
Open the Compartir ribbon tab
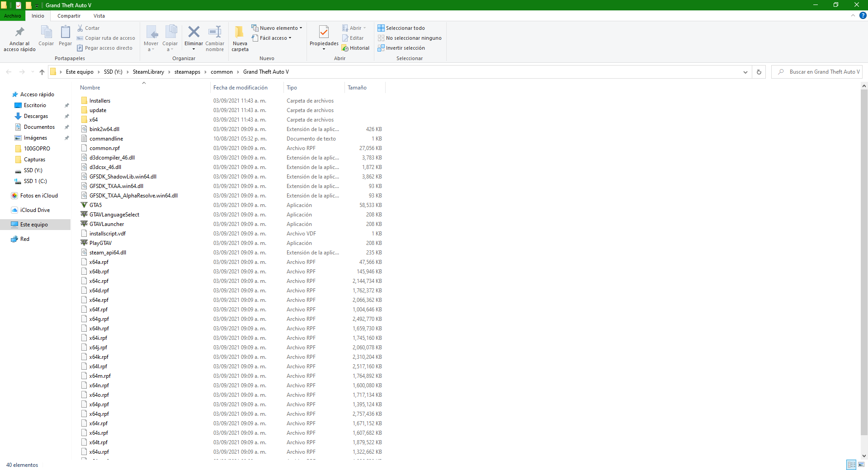(x=69, y=16)
